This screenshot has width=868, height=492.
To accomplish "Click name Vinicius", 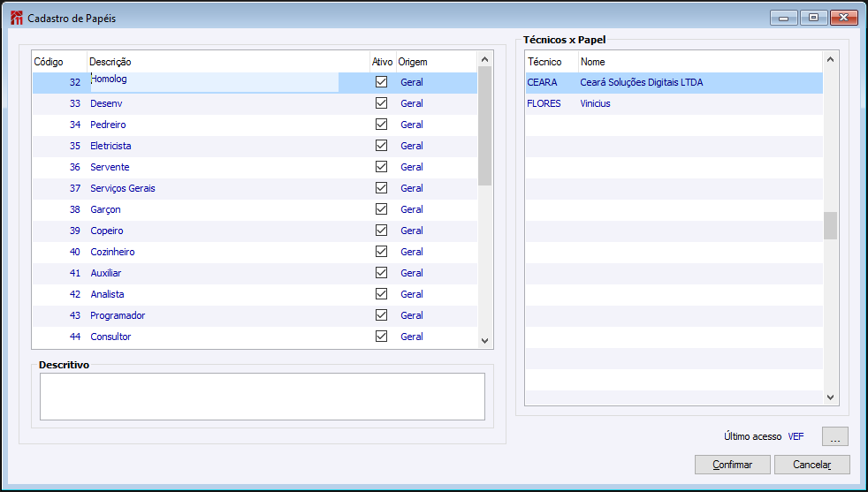I will 595,103.
